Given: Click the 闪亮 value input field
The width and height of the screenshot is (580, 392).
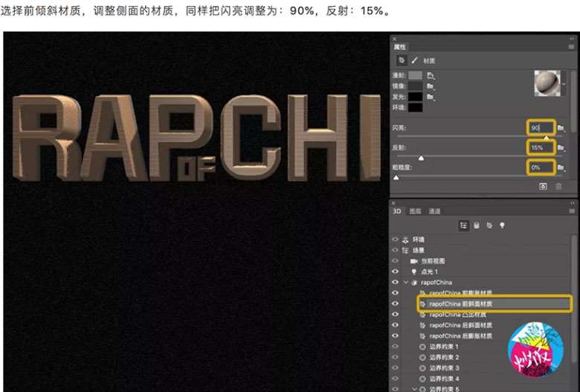Looking at the screenshot, I should click(x=541, y=128).
